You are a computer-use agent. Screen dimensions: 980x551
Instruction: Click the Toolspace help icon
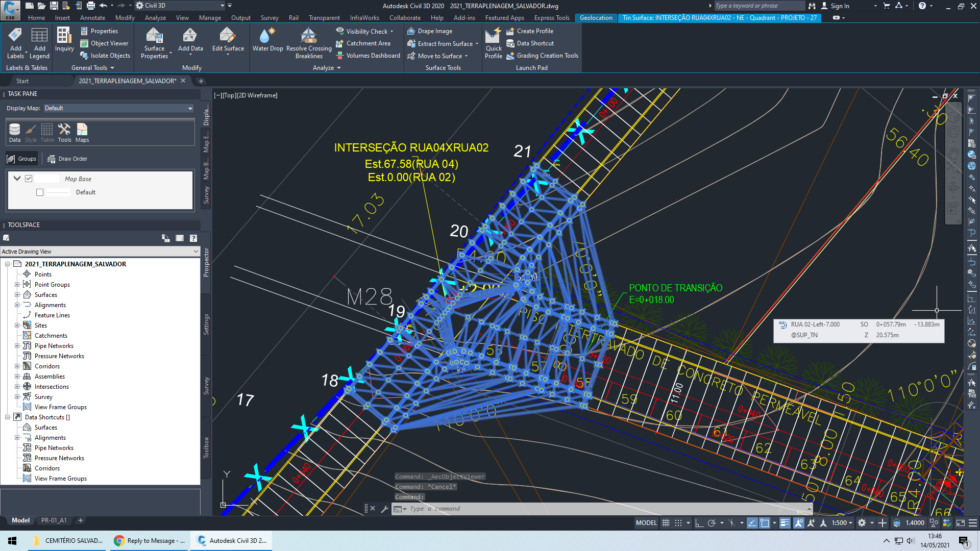[x=193, y=238]
